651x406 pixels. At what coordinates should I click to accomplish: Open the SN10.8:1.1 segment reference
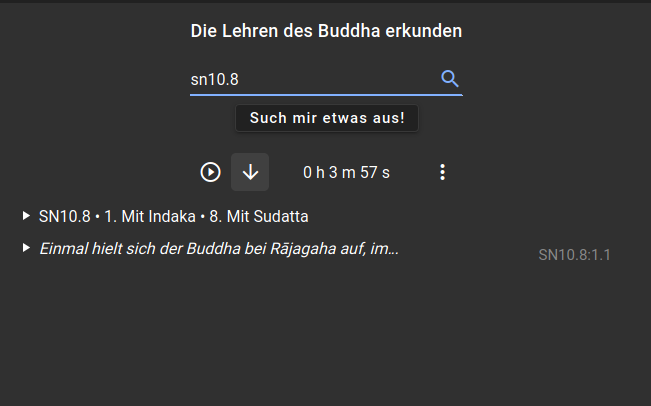click(575, 255)
